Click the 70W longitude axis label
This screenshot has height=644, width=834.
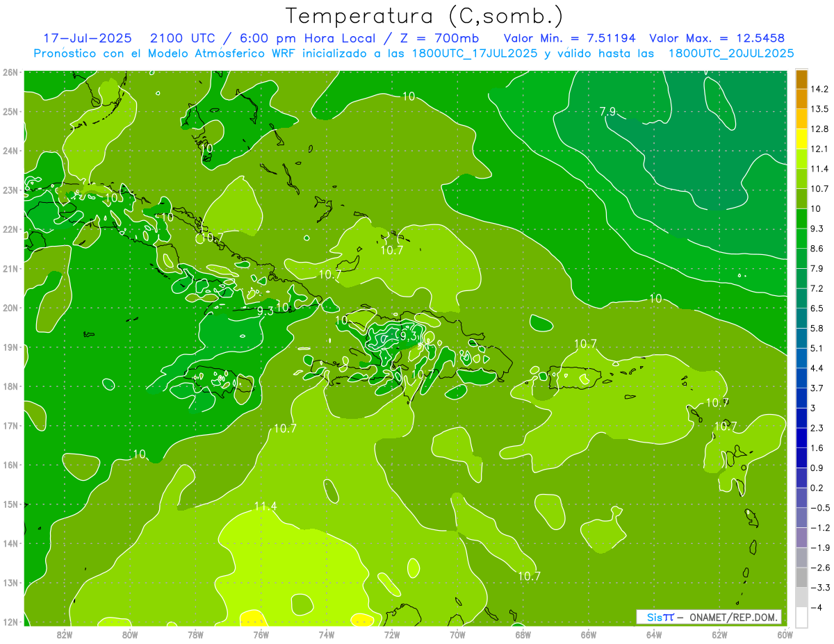[457, 634]
